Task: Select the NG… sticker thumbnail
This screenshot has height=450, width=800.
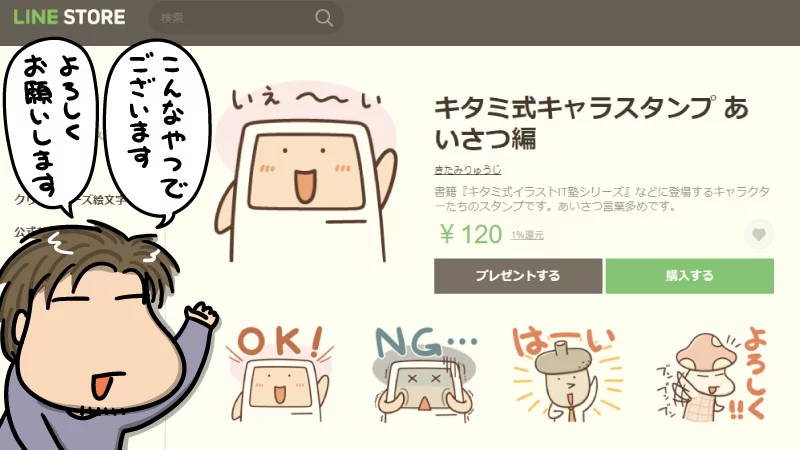Action: [x=424, y=373]
